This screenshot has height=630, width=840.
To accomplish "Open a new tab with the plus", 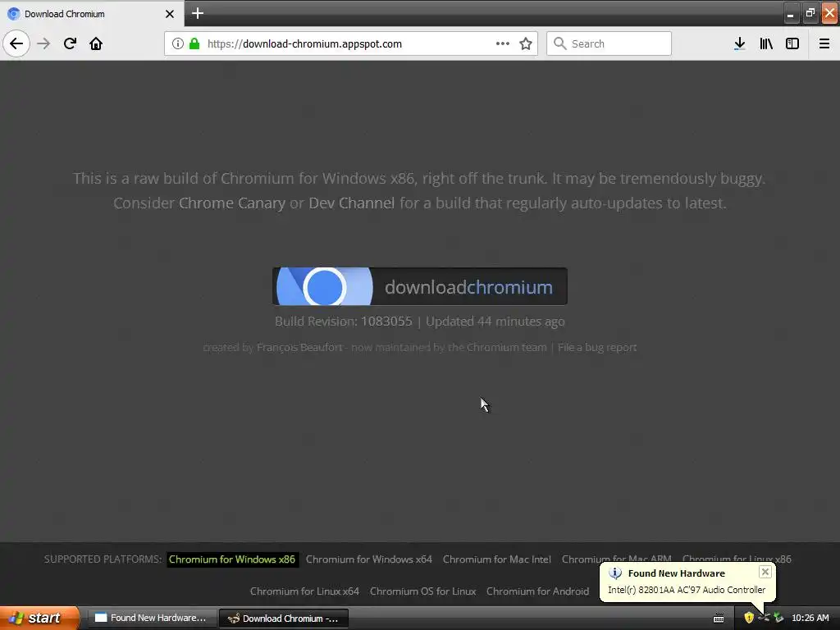I will 198,13.
